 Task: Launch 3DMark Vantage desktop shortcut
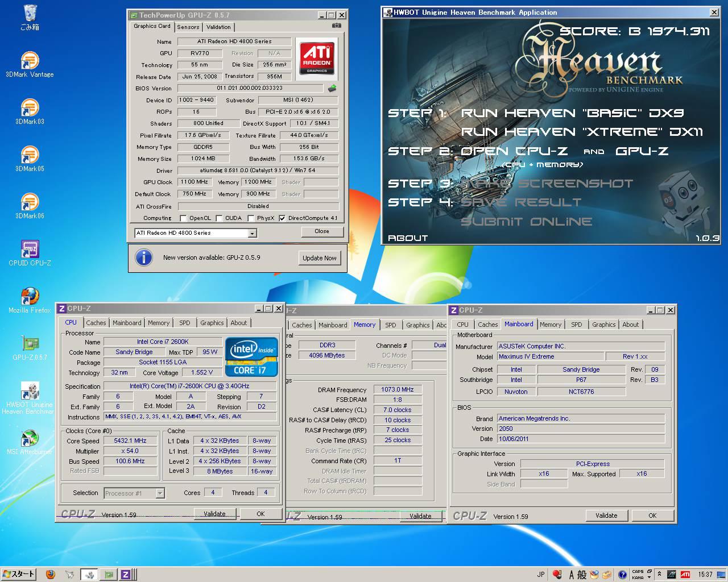pyautogui.click(x=30, y=64)
